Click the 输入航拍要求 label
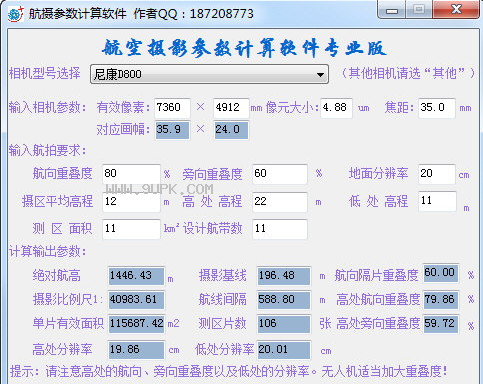This screenshot has width=483, height=384. 47,150
